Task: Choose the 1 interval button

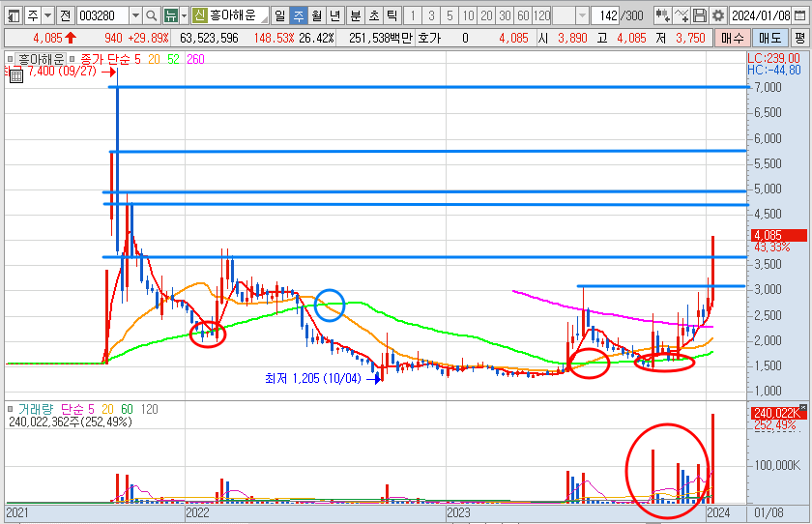Action: pyautogui.click(x=413, y=16)
